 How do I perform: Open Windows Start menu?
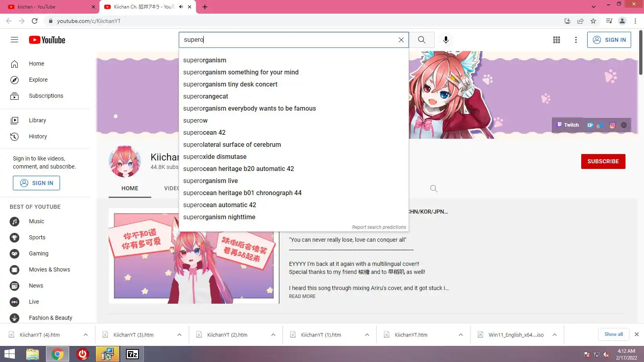(x=10, y=354)
